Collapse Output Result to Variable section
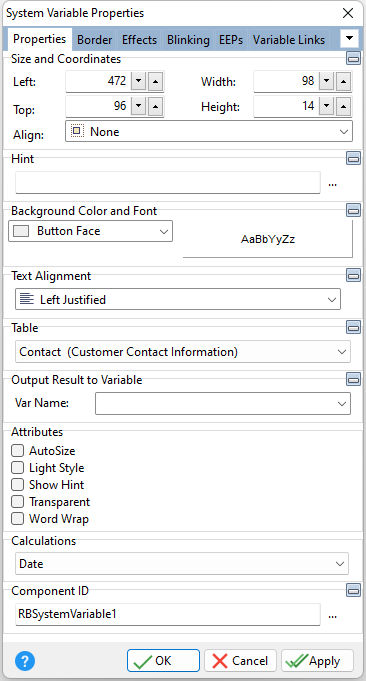This screenshot has height=681, width=366. click(x=353, y=380)
